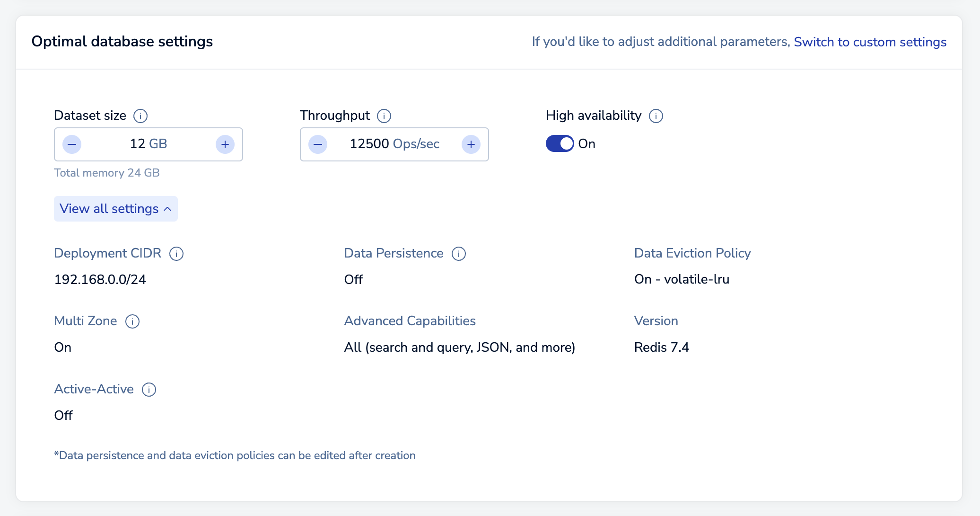Select the 192.168.0.0/24 CIDR value
The image size is (980, 516).
click(x=100, y=279)
